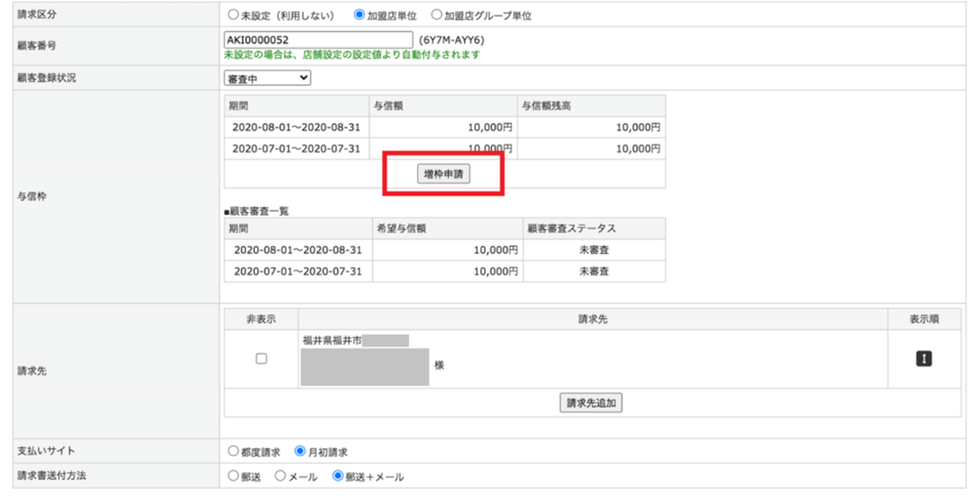
Task: Click 未審査 status for the July 2020 review
Action: coord(594,272)
